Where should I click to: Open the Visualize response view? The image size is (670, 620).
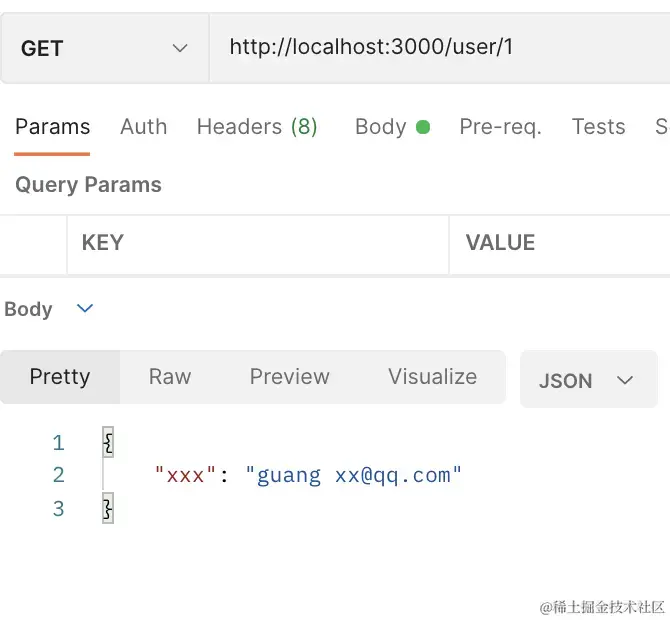[432, 377]
